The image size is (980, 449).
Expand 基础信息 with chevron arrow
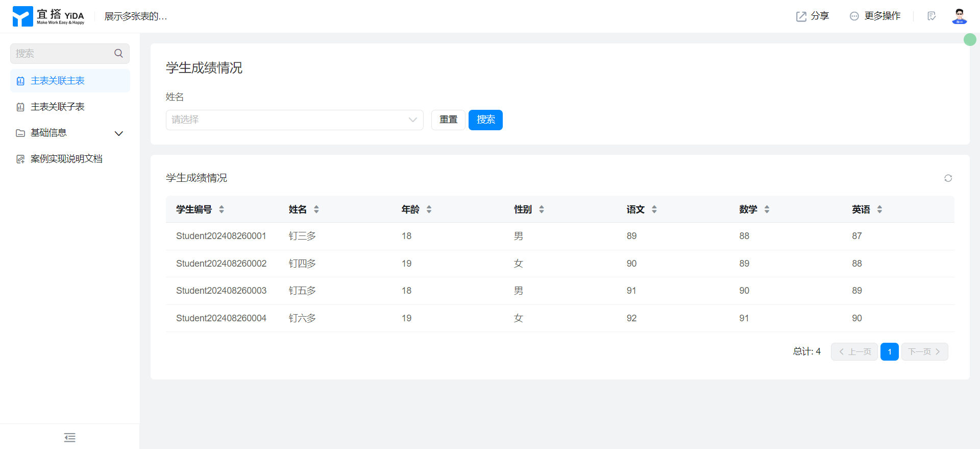tap(119, 133)
